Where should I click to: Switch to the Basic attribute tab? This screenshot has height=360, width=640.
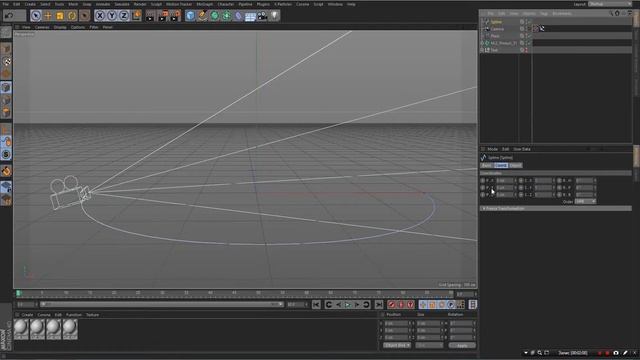tap(487, 165)
